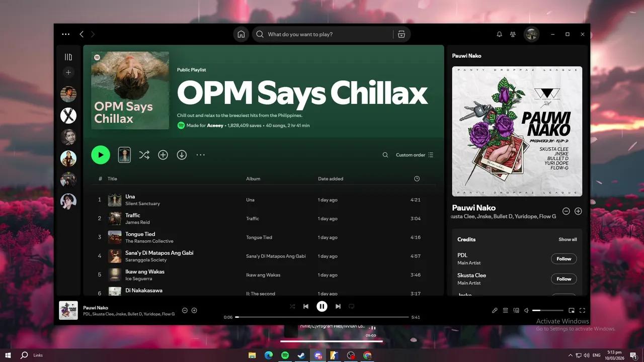This screenshot has height=362, width=644.
Task: Toggle shuffle in the player bar
Action: pyautogui.click(x=292, y=306)
